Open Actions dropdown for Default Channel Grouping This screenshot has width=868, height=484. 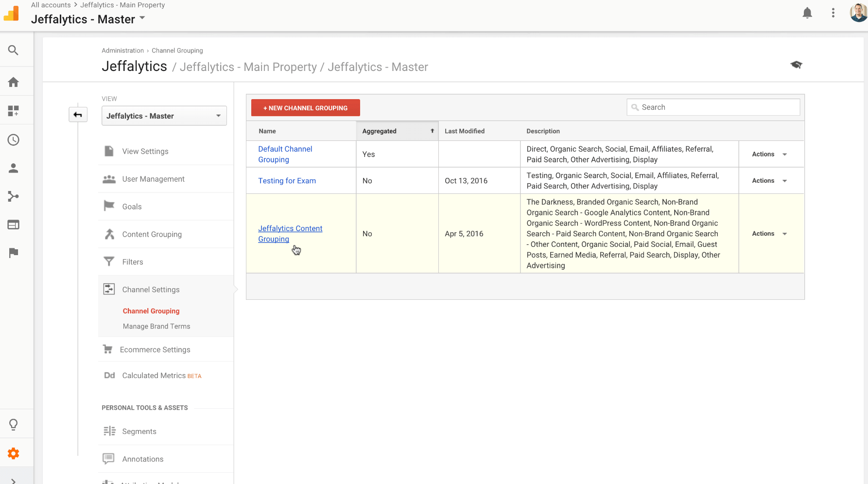pos(769,154)
